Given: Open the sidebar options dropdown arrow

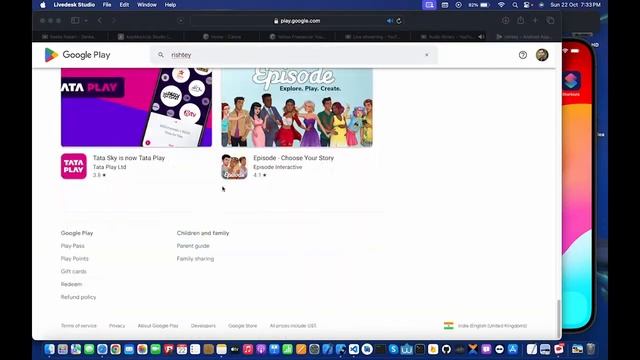Looking at the screenshot, I should (86, 20).
